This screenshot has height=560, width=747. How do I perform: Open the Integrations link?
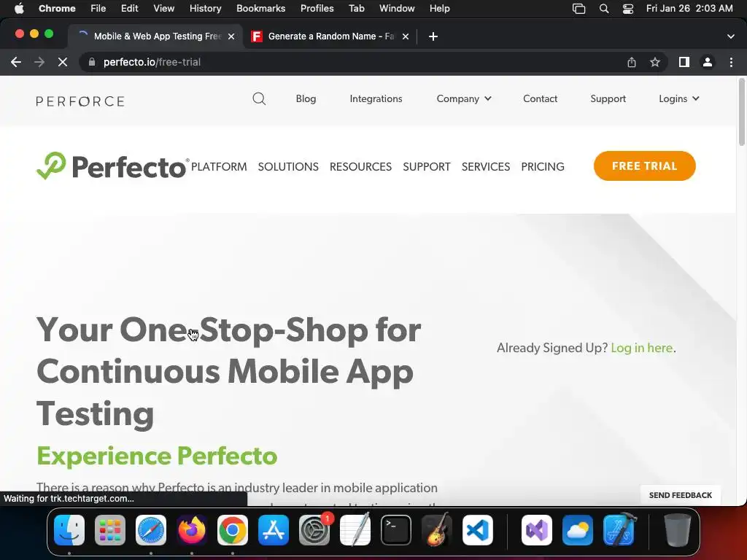click(376, 99)
